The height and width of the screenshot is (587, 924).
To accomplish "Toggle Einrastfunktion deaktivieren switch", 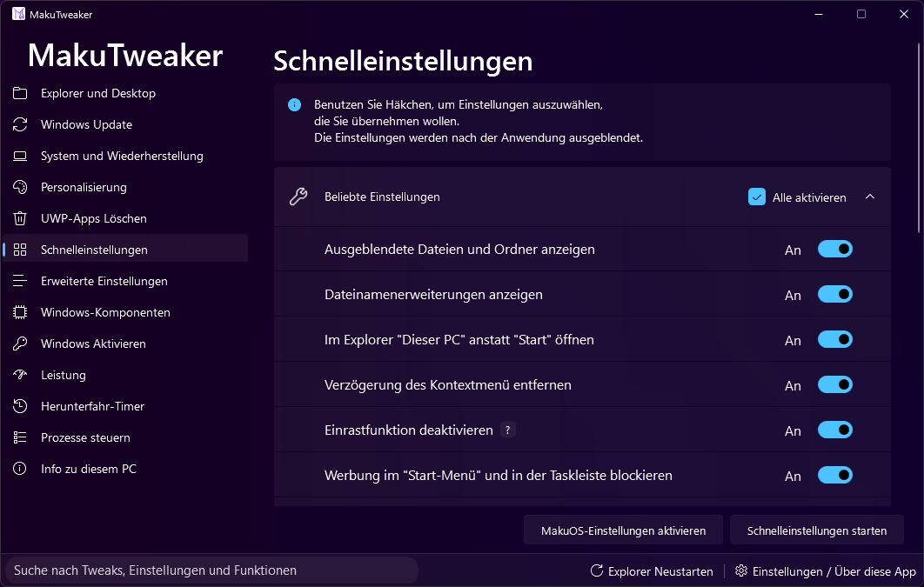I will (x=835, y=430).
